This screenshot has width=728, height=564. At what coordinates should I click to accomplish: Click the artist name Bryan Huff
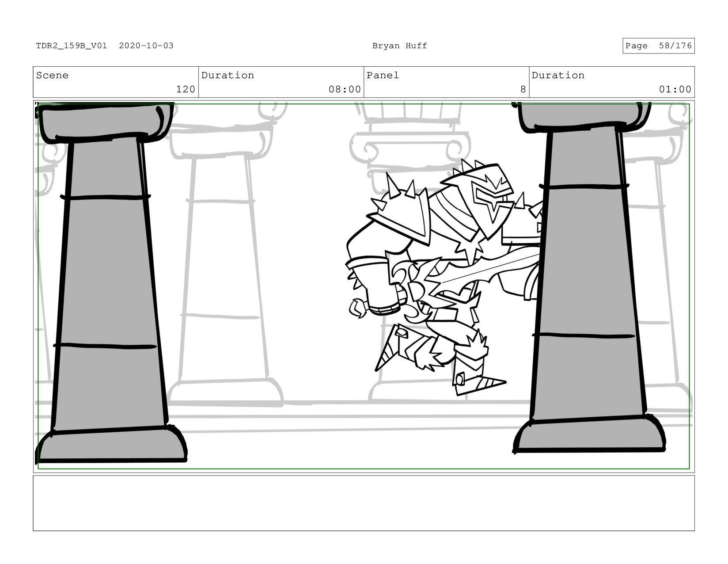coord(399,46)
